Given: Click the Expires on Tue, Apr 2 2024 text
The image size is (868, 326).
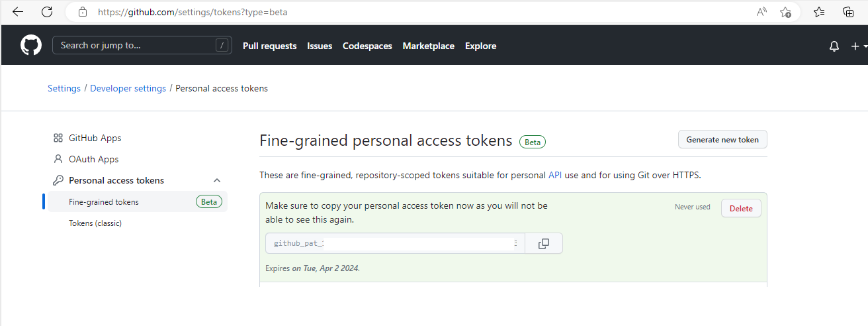Looking at the screenshot, I should click(313, 268).
